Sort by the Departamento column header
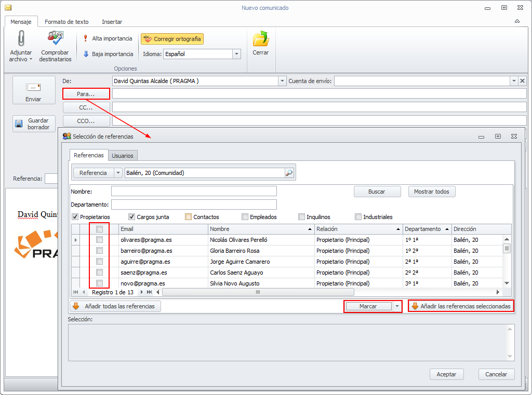532x395 pixels. click(x=427, y=229)
